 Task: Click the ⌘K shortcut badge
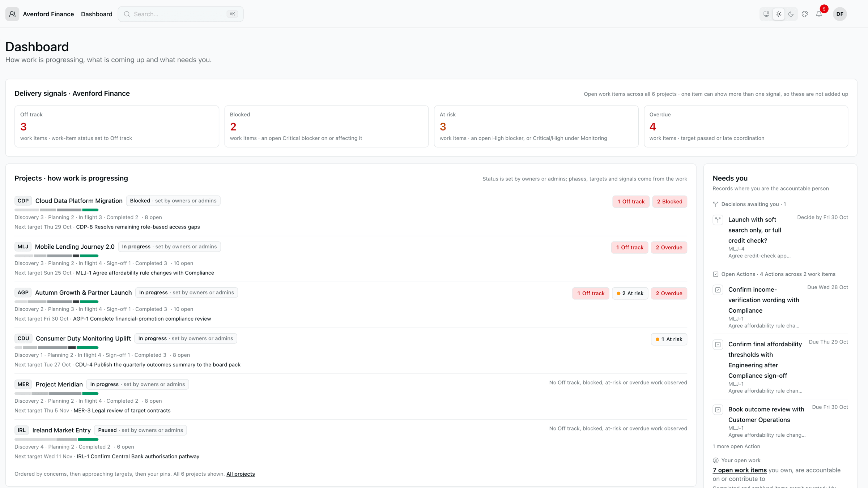(x=232, y=14)
